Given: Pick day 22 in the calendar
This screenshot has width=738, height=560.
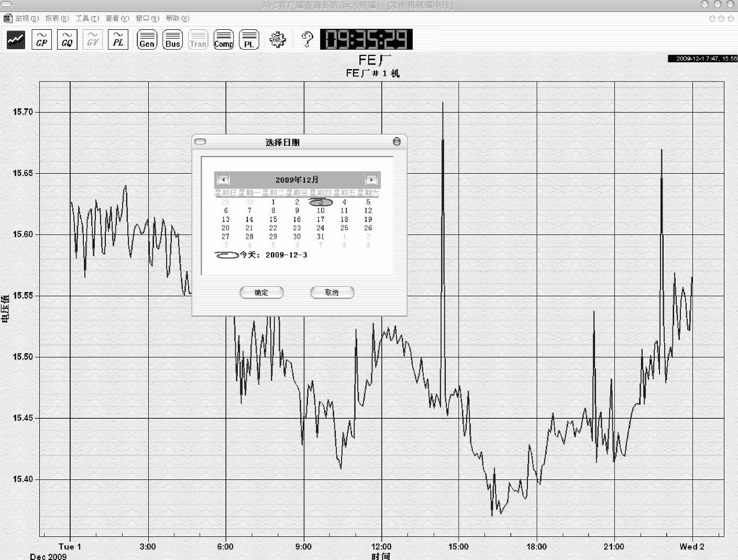Looking at the screenshot, I should pos(273,228).
